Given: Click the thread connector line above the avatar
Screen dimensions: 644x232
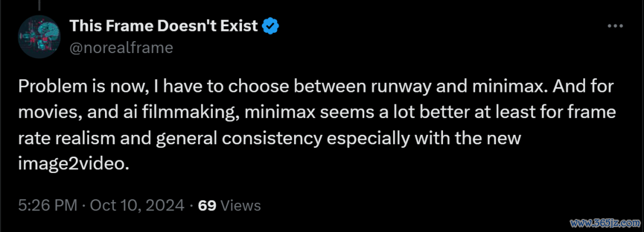Looking at the screenshot, I should click(x=40, y=5).
